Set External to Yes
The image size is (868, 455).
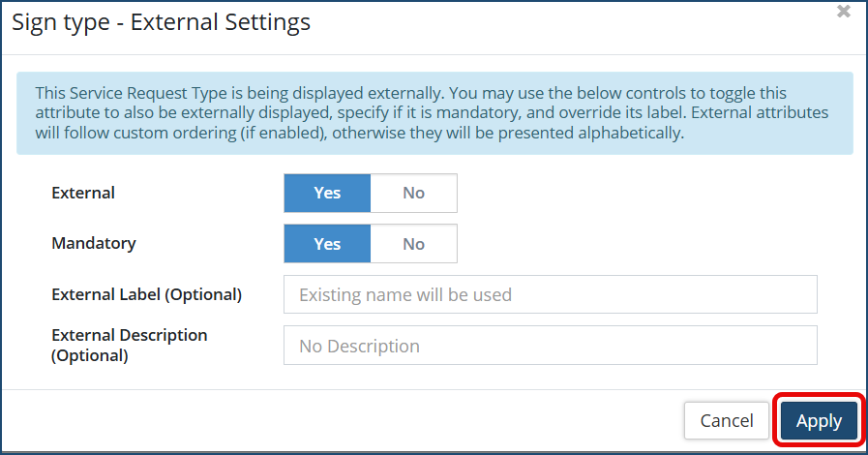pyautogui.click(x=327, y=193)
